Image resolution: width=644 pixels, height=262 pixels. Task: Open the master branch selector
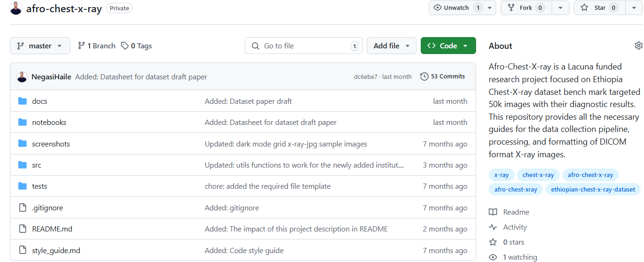40,46
